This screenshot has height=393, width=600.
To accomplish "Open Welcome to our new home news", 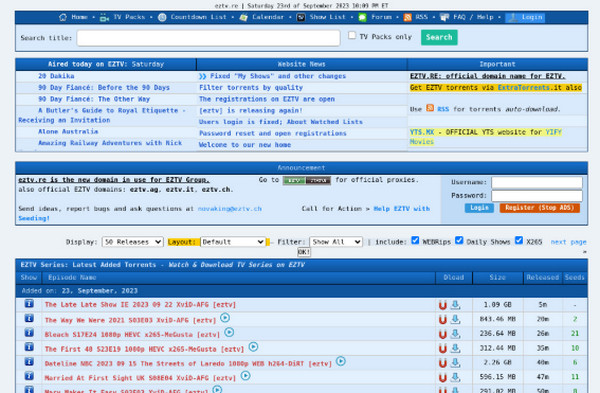I will click(245, 145).
